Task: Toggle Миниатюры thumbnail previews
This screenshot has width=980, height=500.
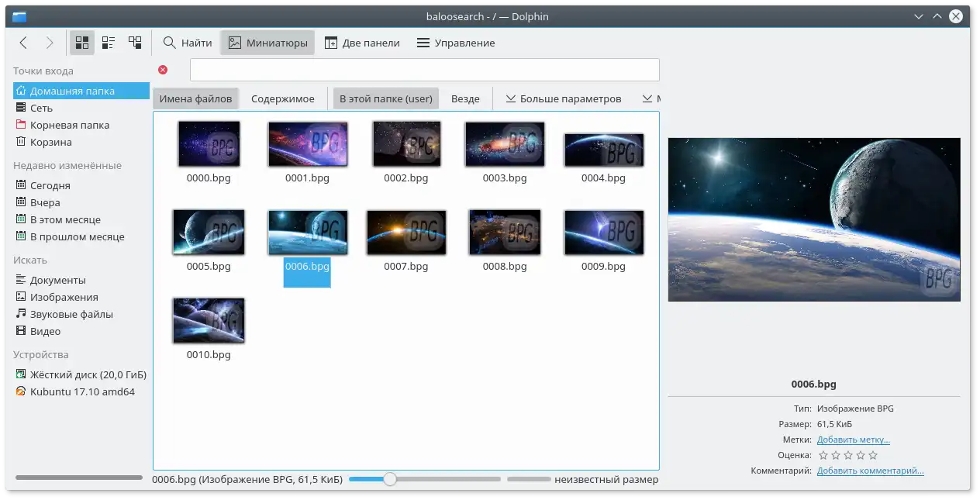Action: pos(267,43)
